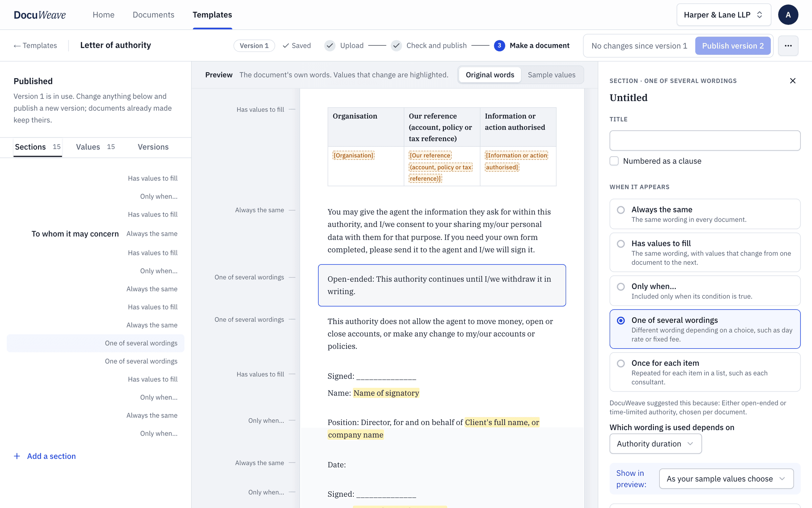Click the user avatar A icon
The image size is (812, 508).
(788, 15)
